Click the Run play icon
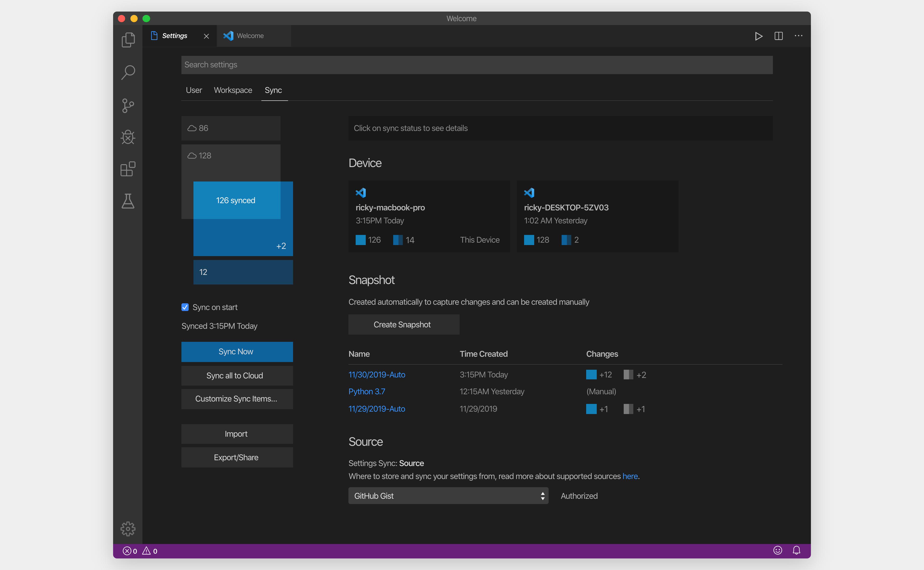The width and height of the screenshot is (924, 570). [x=758, y=36]
